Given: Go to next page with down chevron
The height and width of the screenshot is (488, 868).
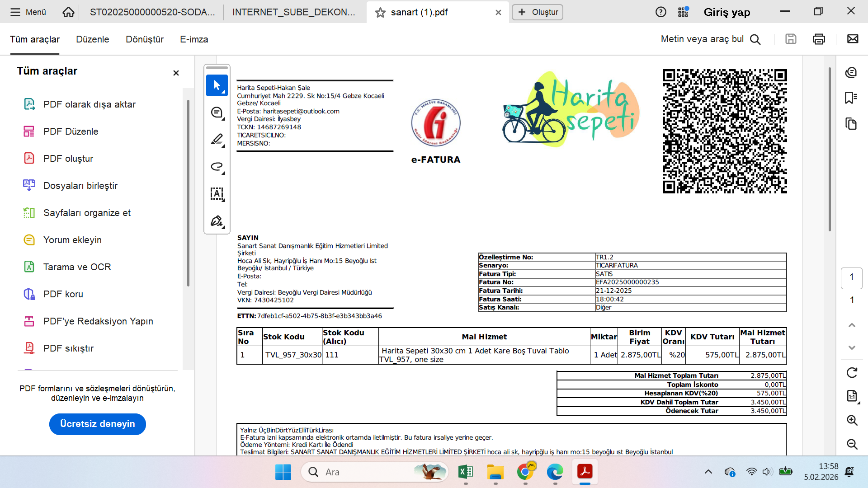Looking at the screenshot, I should [852, 347].
